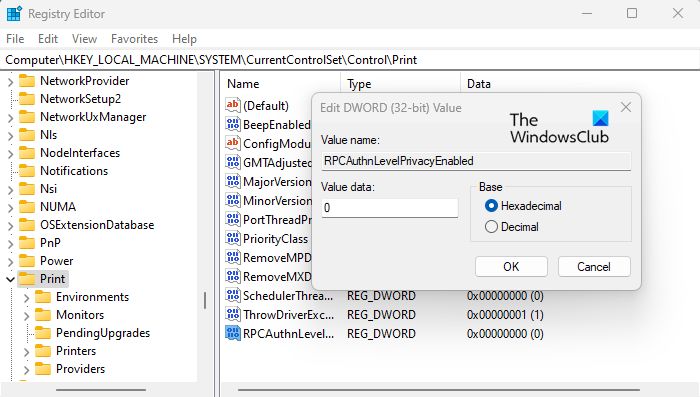Screen dimensions: 700x397
Task: Click the BeepEnabled DWORD value icon
Action: pyautogui.click(x=233, y=124)
